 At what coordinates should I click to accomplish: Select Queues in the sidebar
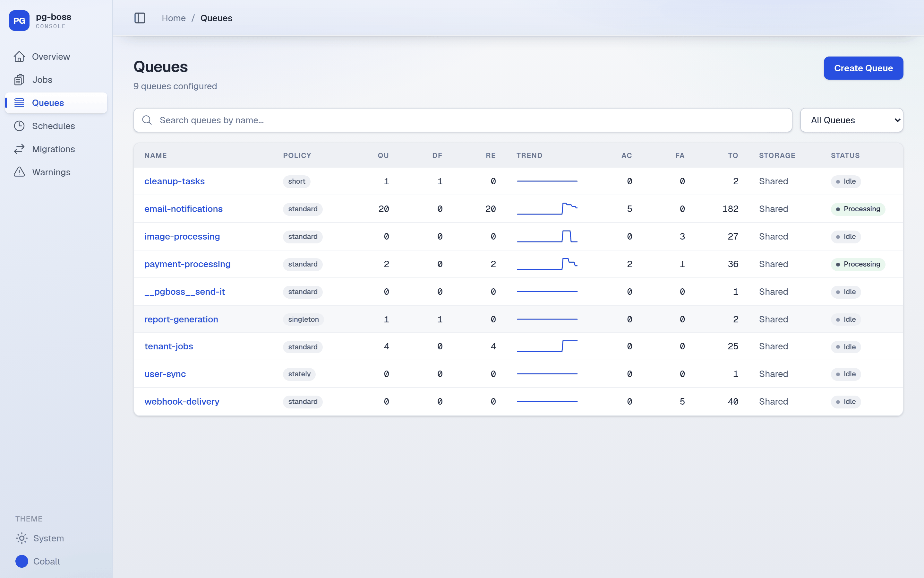[x=56, y=103]
